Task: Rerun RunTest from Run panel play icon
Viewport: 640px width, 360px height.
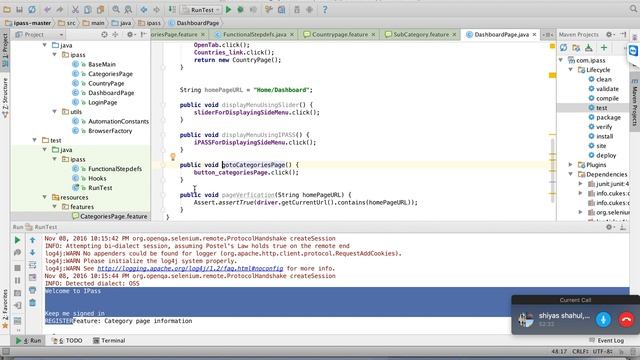Action: pos(17,240)
